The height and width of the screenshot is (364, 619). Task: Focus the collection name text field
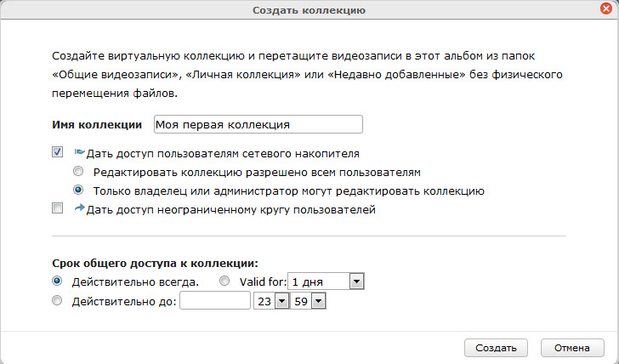(258, 124)
